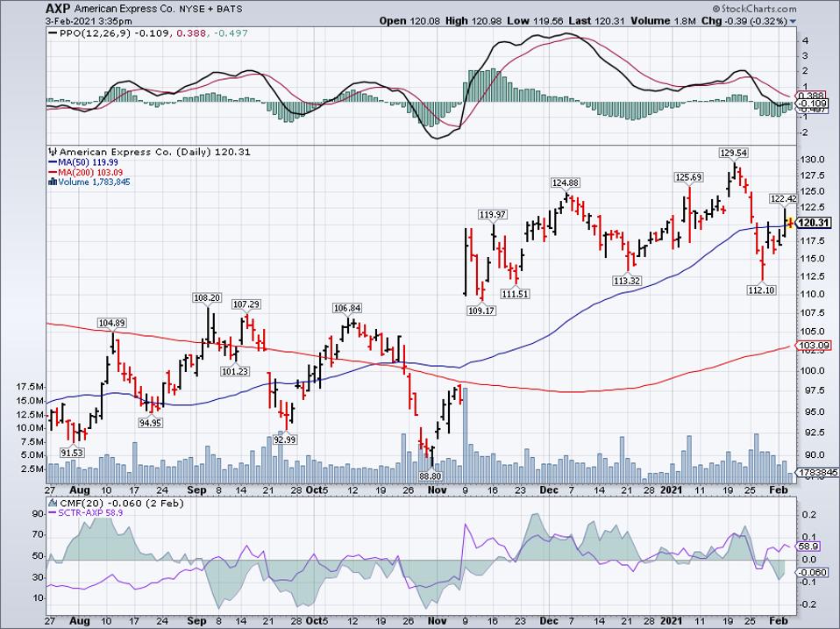Select the Open 120.08 value

(x=409, y=21)
